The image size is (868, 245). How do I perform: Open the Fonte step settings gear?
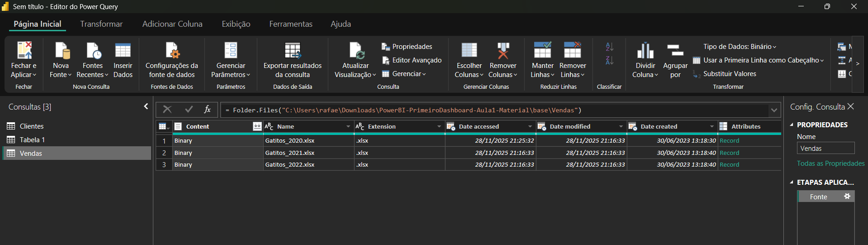(x=847, y=197)
